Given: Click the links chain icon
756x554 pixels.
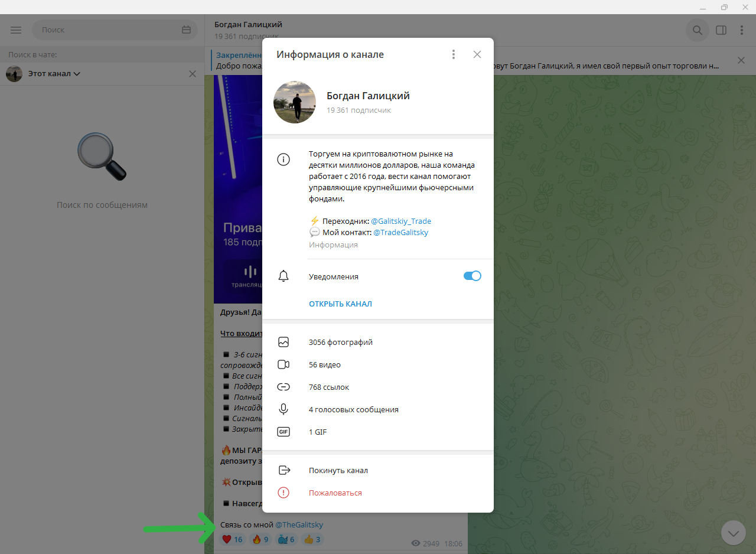Looking at the screenshot, I should pos(283,387).
